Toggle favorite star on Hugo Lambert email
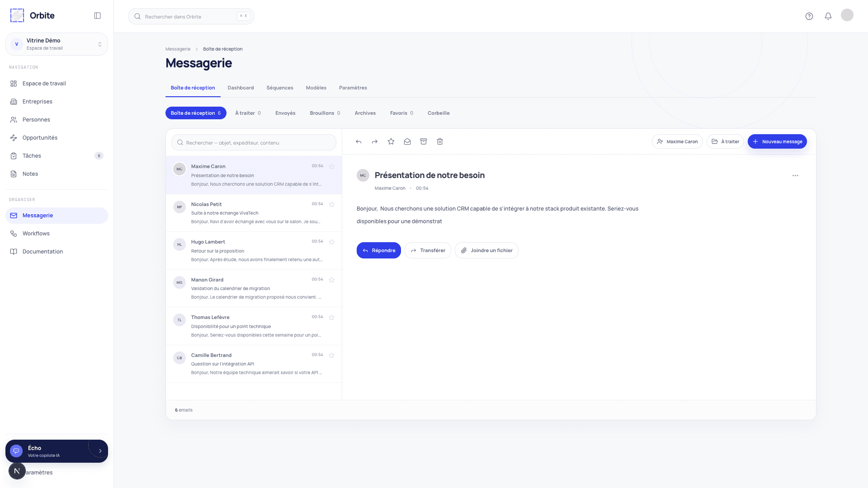868x488 pixels. tap(332, 242)
